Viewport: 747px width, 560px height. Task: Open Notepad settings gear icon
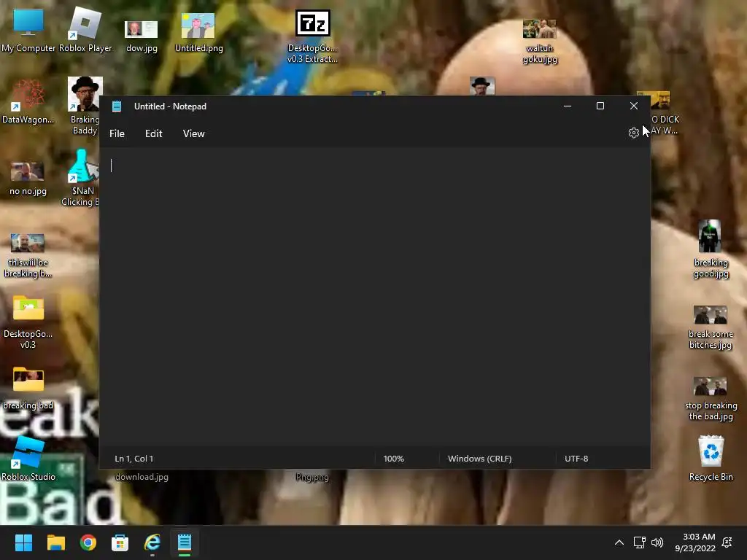point(633,133)
